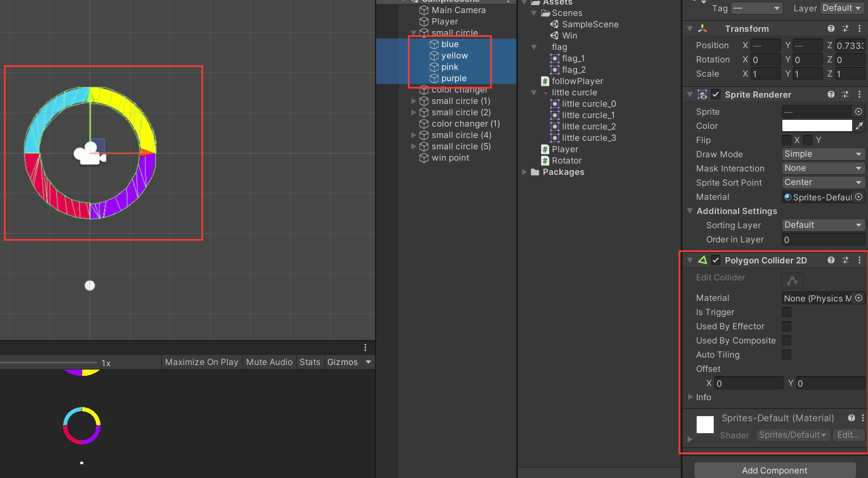Open Sprite Sort Point dropdown
The image size is (868, 478).
823,182
